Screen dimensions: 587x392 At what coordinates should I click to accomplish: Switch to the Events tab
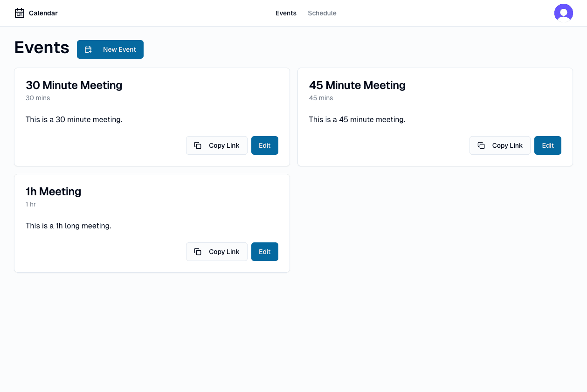(286, 13)
